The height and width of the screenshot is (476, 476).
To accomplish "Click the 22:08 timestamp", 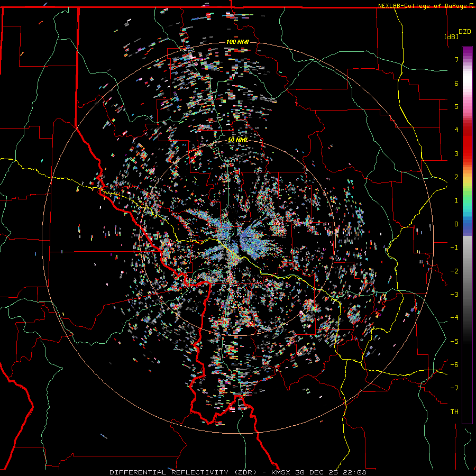I will coord(354,472).
